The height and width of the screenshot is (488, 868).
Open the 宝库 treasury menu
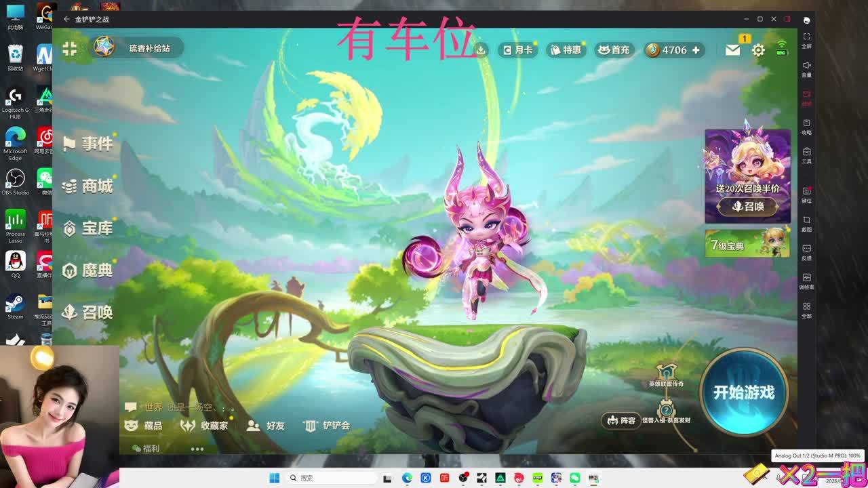click(x=87, y=228)
